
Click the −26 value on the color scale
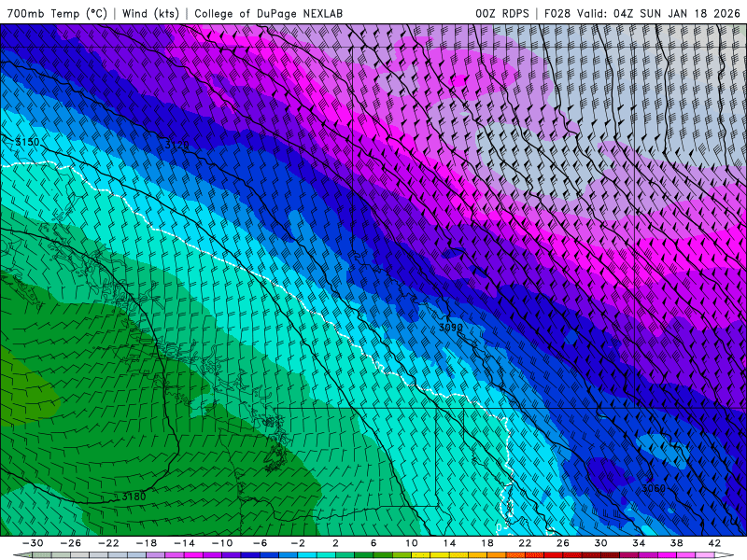click(71, 543)
